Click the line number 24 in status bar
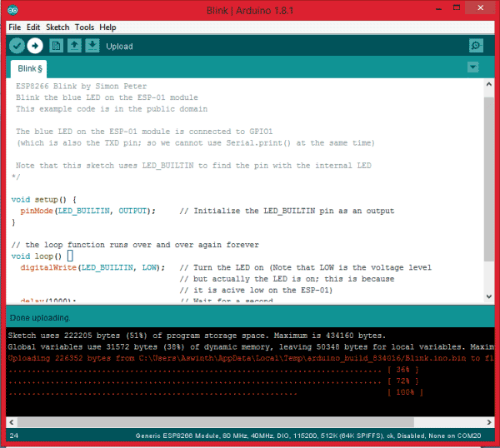500x448 pixels. click(x=13, y=436)
